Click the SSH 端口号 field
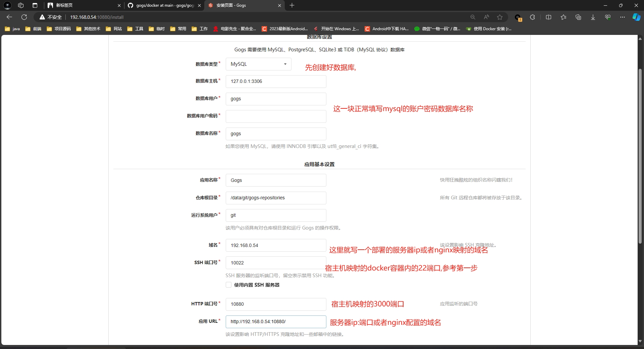Image resolution: width=644 pixels, height=349 pixels. point(276,263)
